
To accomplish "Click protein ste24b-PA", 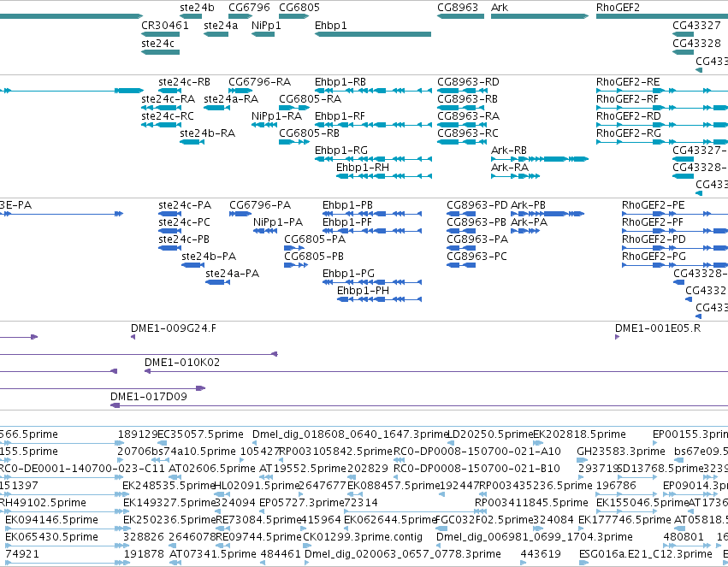I will 193,265.
